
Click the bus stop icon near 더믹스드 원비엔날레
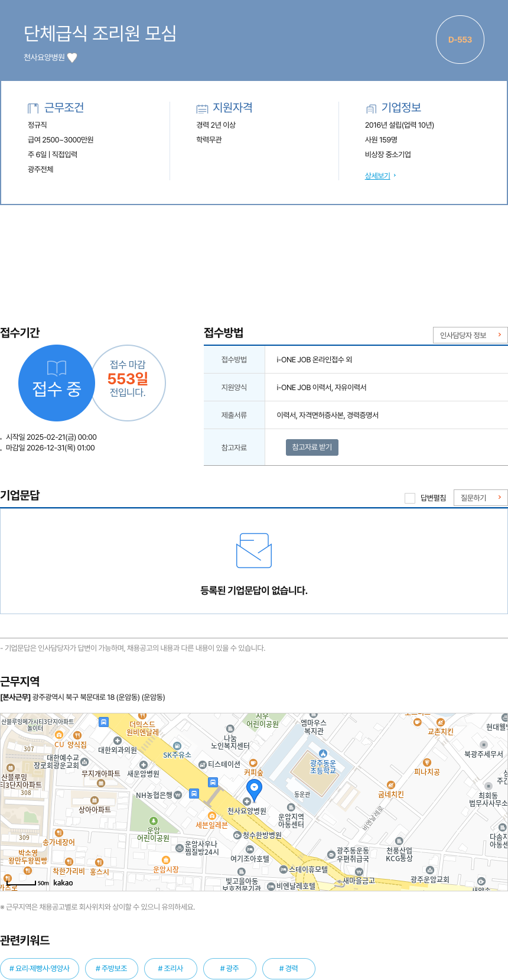pos(103,722)
